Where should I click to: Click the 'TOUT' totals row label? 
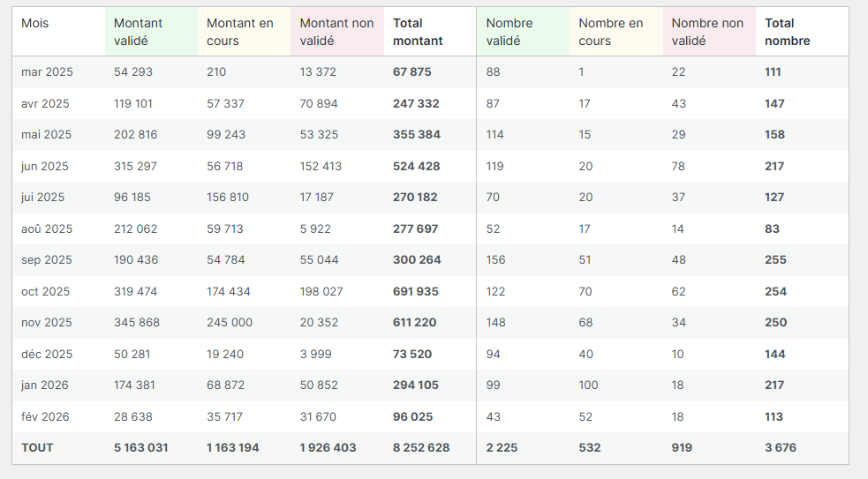(x=37, y=448)
